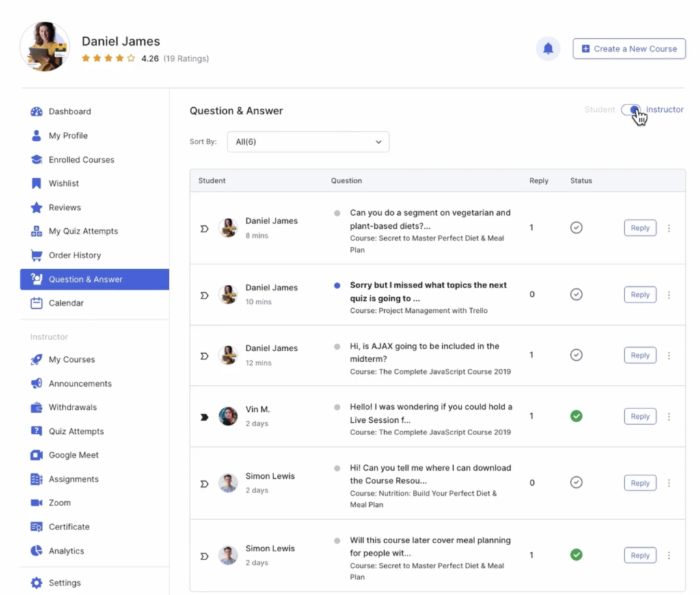The height and width of the screenshot is (595, 700).
Task: Open the Sort By All(6) dropdown
Action: 308,142
